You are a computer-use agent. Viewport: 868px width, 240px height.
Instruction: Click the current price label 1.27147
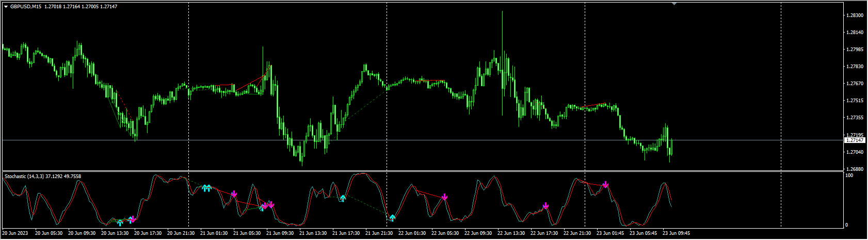[x=855, y=140]
